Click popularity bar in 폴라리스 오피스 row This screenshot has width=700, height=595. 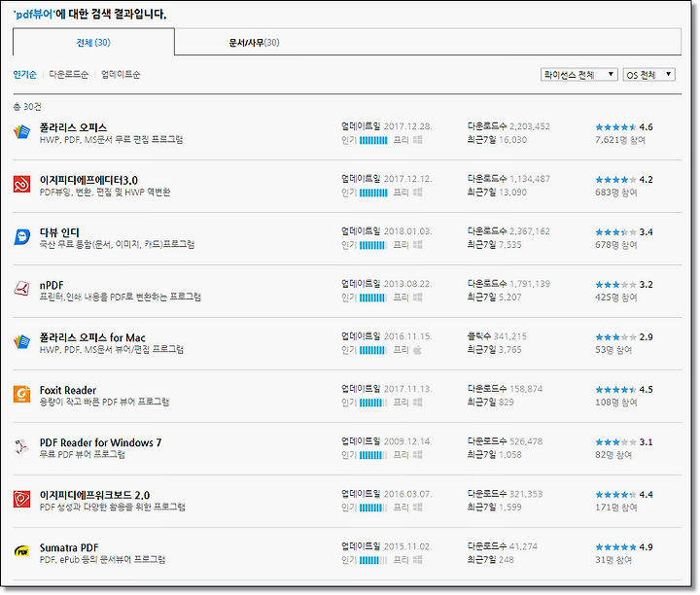[x=373, y=140]
